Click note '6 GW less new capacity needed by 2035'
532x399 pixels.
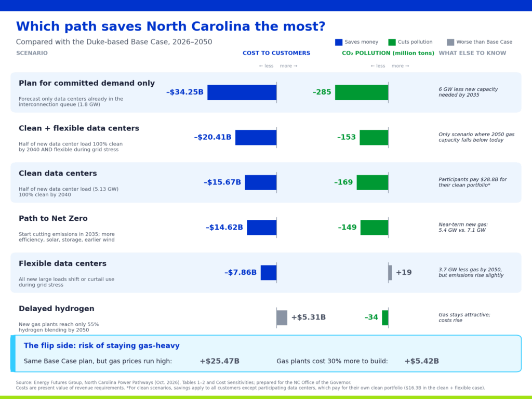[468, 92]
